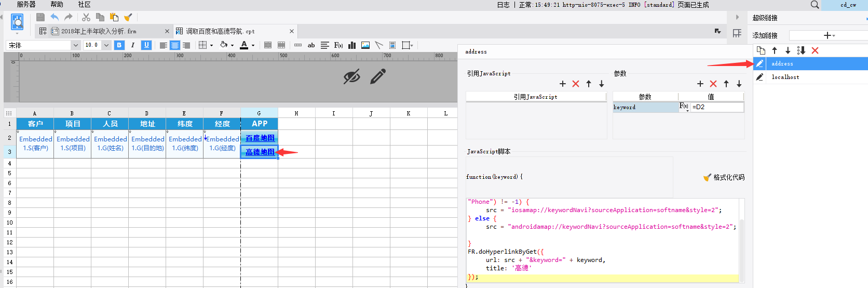
Task: Toggle italic formatting
Action: 133,45
